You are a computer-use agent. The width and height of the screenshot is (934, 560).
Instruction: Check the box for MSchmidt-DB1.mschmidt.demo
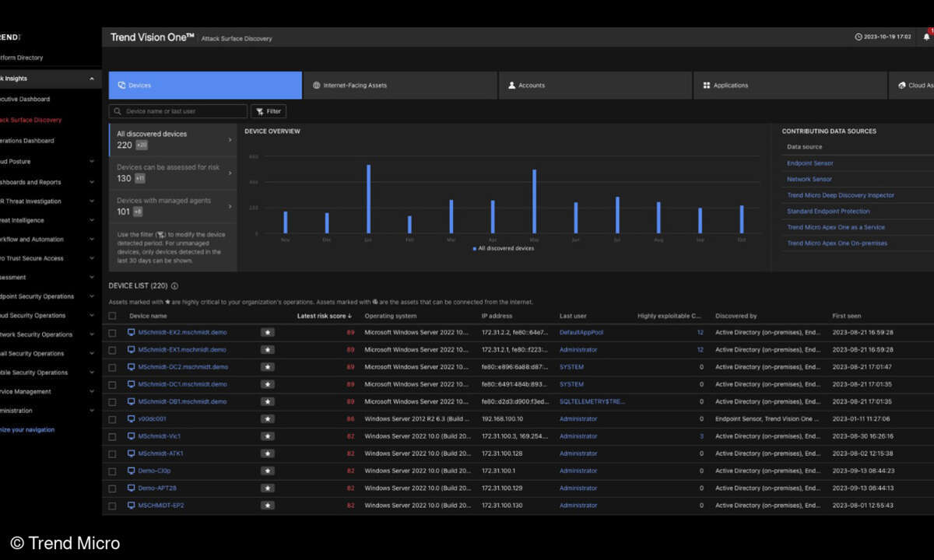point(113,401)
